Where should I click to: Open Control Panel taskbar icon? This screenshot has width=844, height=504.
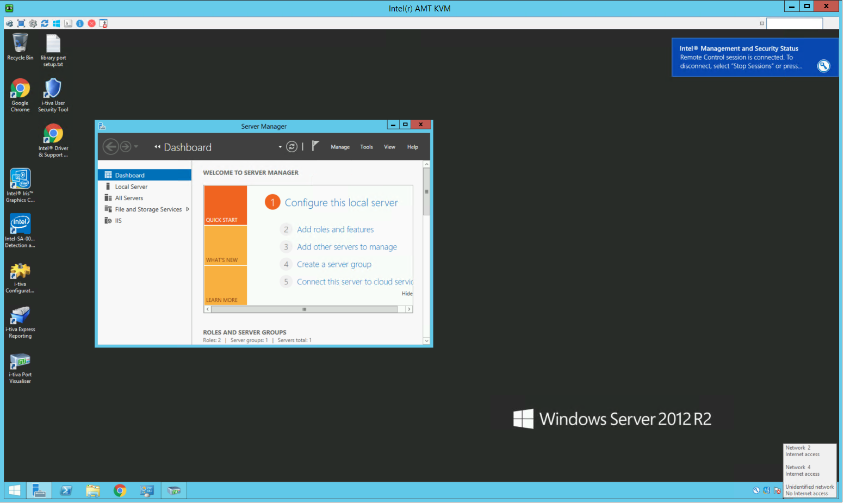pos(147,491)
